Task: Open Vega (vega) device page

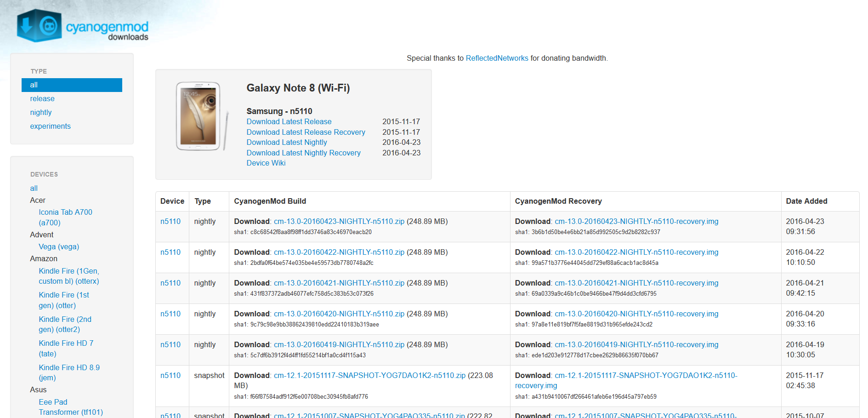Action: coord(59,247)
